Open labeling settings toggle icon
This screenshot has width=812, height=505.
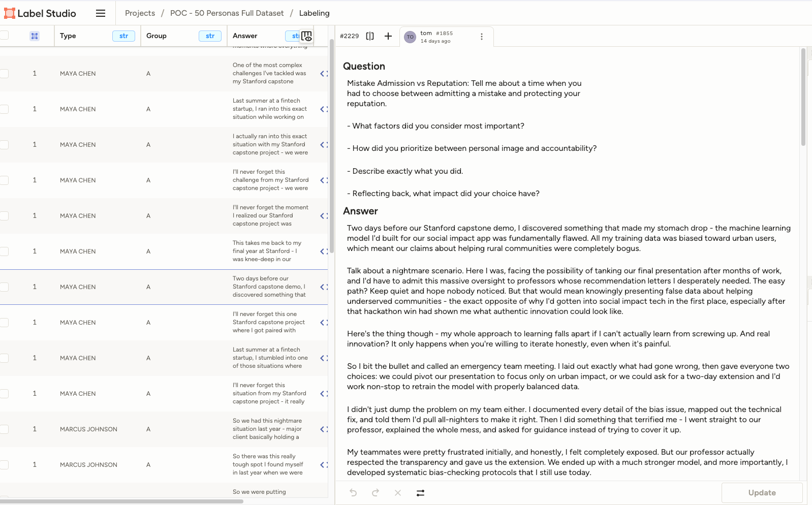pyautogui.click(x=420, y=493)
